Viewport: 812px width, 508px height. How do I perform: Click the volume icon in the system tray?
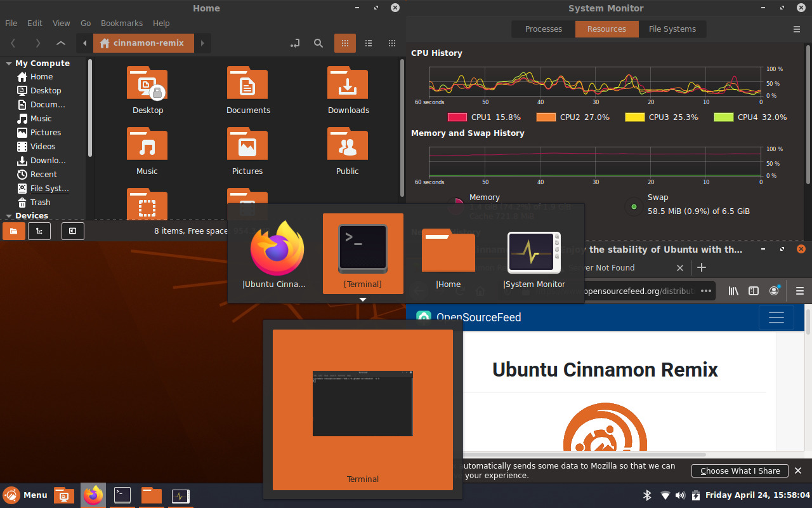pos(680,495)
